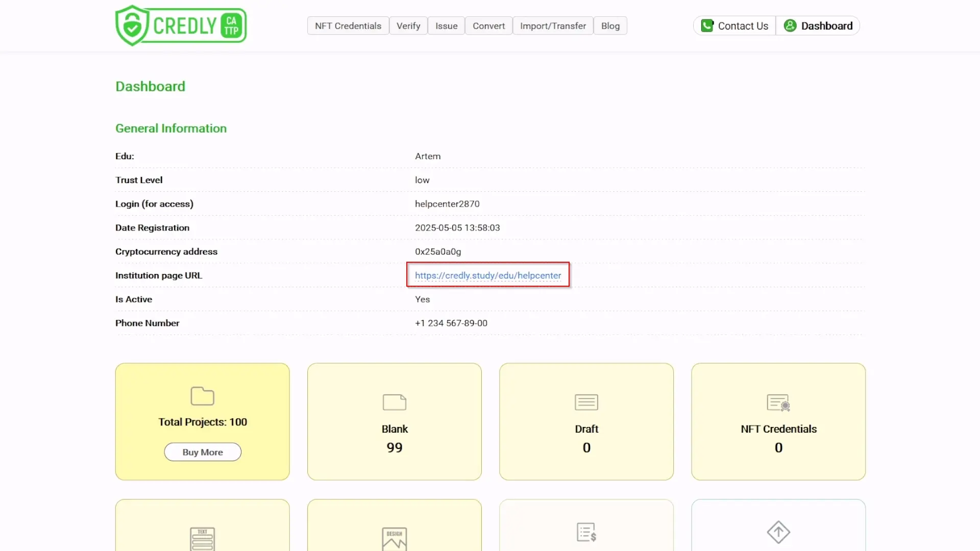Click the Credly CA TTP logo
The width and height of the screenshot is (980, 551).
click(181, 26)
